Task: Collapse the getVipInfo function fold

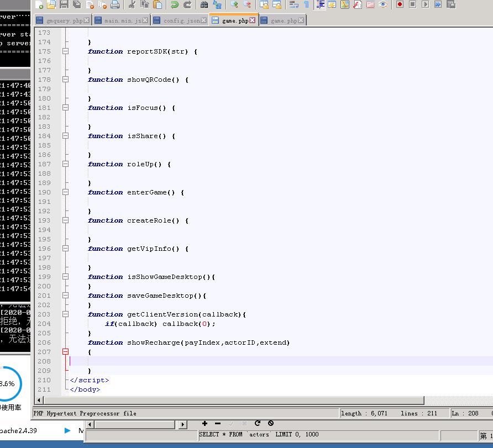Action: coord(65,249)
